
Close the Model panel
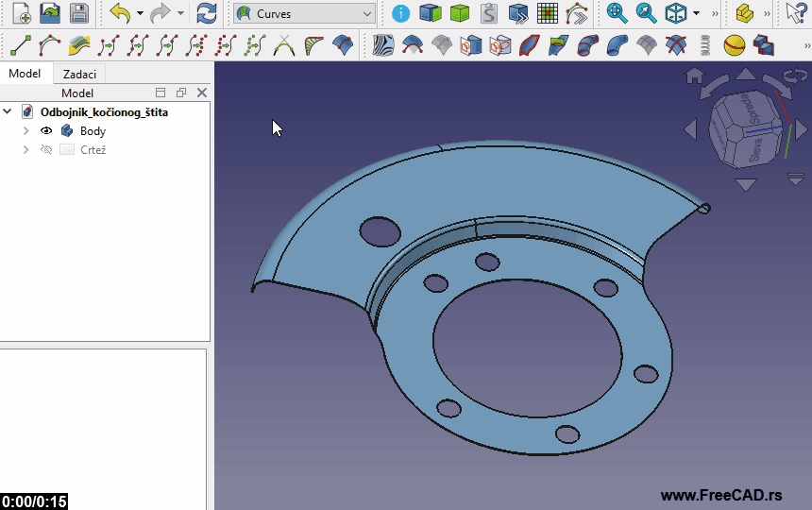click(202, 93)
